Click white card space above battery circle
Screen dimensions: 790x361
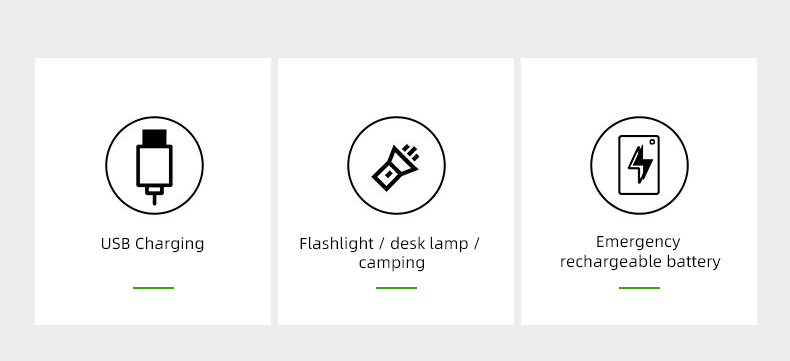639,87
